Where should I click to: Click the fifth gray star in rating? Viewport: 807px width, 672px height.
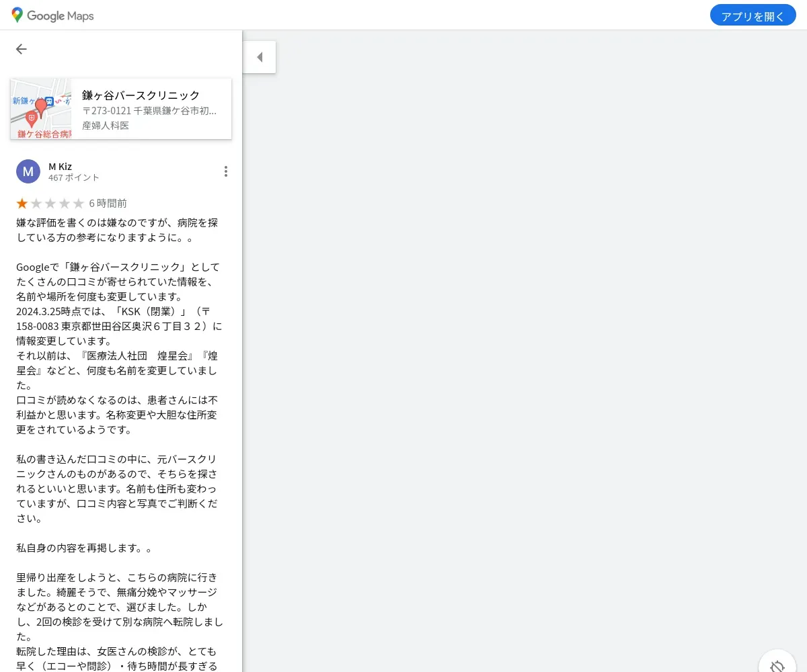pos(79,203)
